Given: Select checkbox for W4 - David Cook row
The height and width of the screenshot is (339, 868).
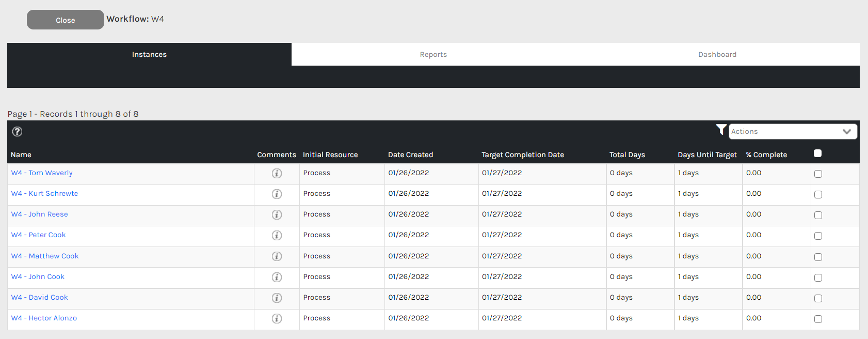Looking at the screenshot, I should click(818, 298).
